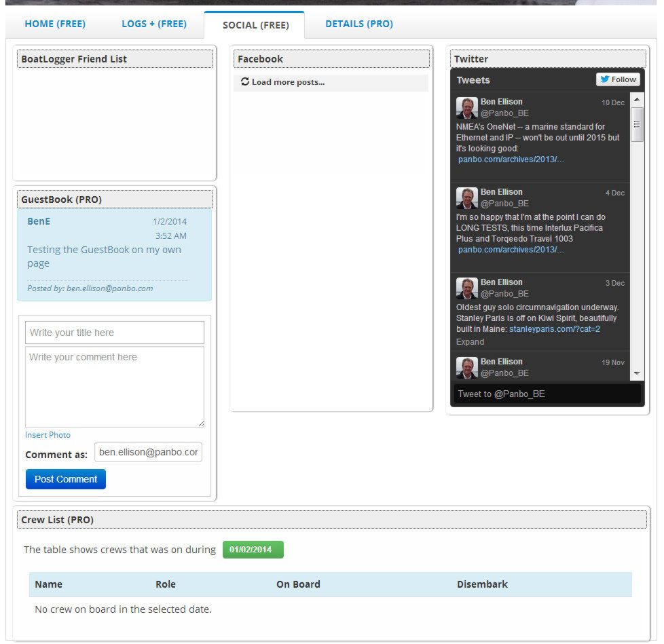
Task: Click the Facebook panel header
Action: click(331, 59)
